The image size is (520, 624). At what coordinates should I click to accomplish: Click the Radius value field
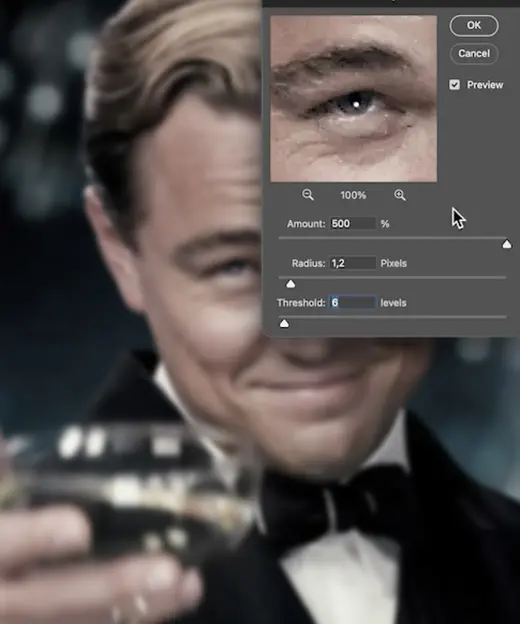pos(353,263)
